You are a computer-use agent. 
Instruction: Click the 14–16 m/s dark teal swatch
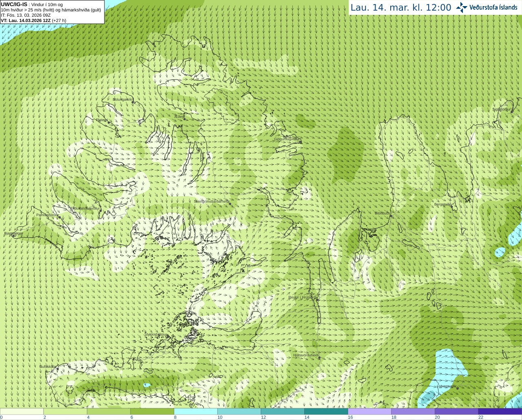[x=326, y=411]
